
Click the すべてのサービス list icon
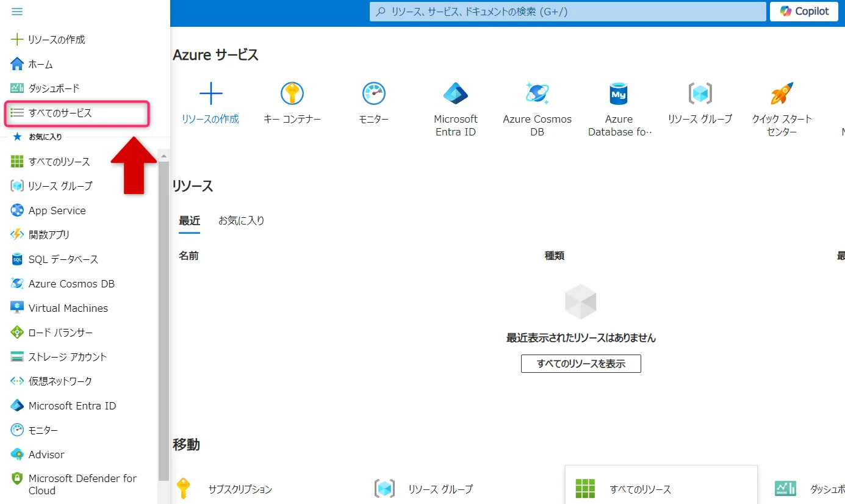click(x=17, y=113)
